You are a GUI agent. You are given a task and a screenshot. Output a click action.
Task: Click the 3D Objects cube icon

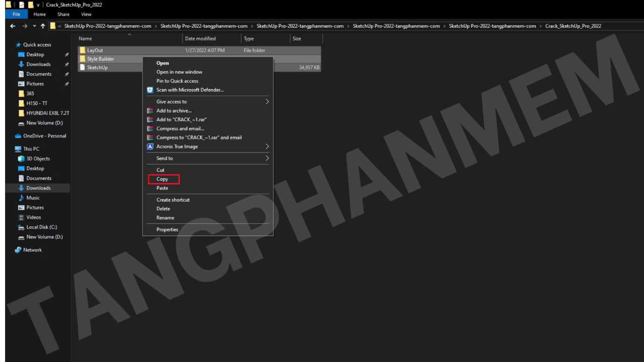point(21,159)
